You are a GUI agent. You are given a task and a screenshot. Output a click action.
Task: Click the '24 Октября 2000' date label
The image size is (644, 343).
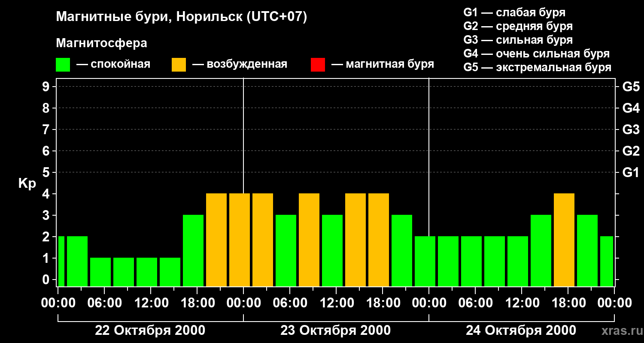click(521, 331)
